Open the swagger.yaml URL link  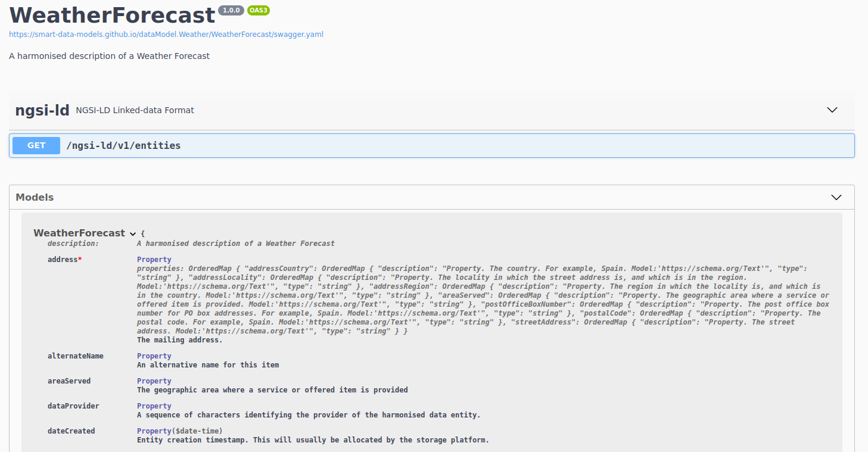click(x=166, y=35)
